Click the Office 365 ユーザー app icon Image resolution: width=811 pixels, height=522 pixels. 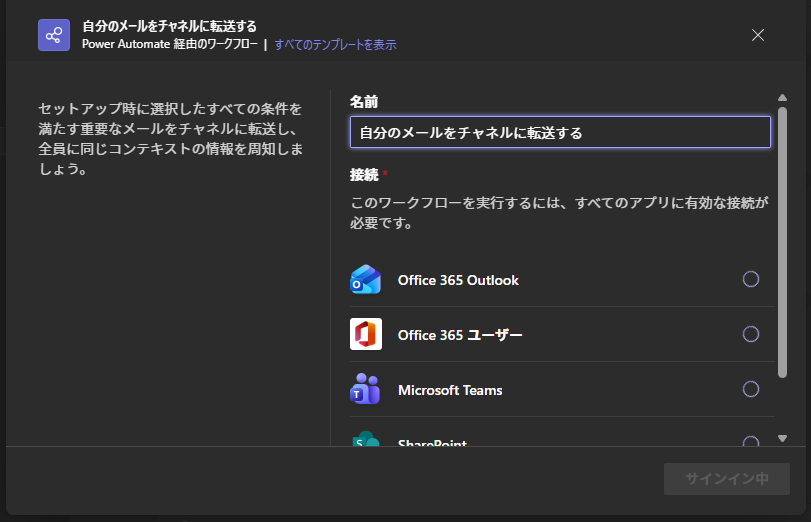(366, 334)
